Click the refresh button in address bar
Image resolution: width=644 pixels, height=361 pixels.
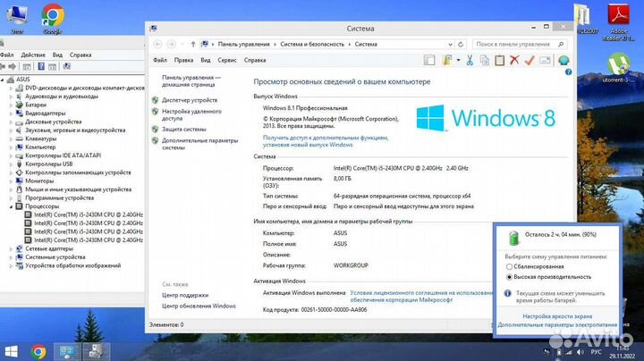pyautogui.click(x=461, y=45)
